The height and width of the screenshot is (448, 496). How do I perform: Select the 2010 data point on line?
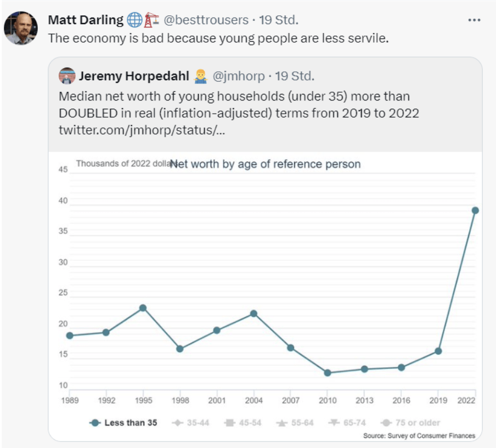pyautogui.click(x=328, y=373)
